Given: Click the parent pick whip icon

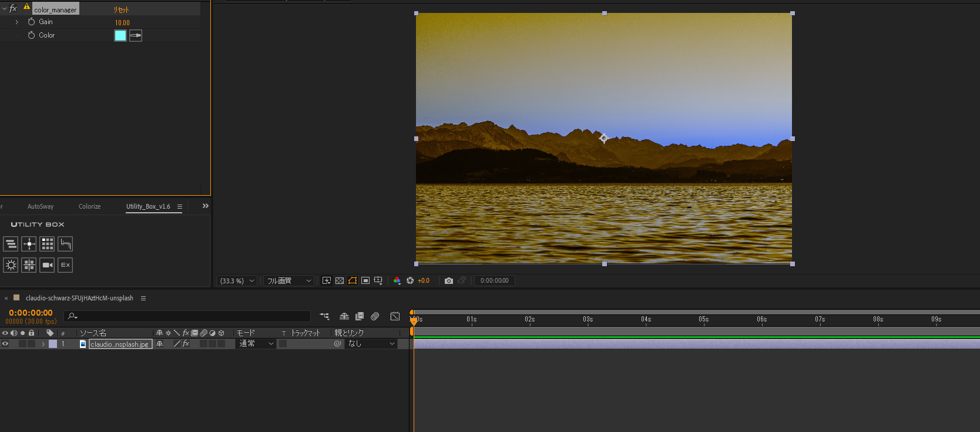Looking at the screenshot, I should click(338, 344).
